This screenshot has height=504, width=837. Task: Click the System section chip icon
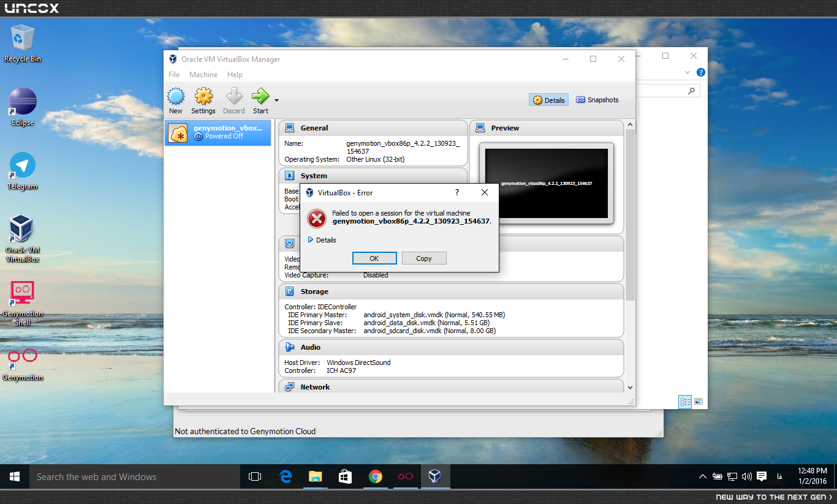point(289,176)
